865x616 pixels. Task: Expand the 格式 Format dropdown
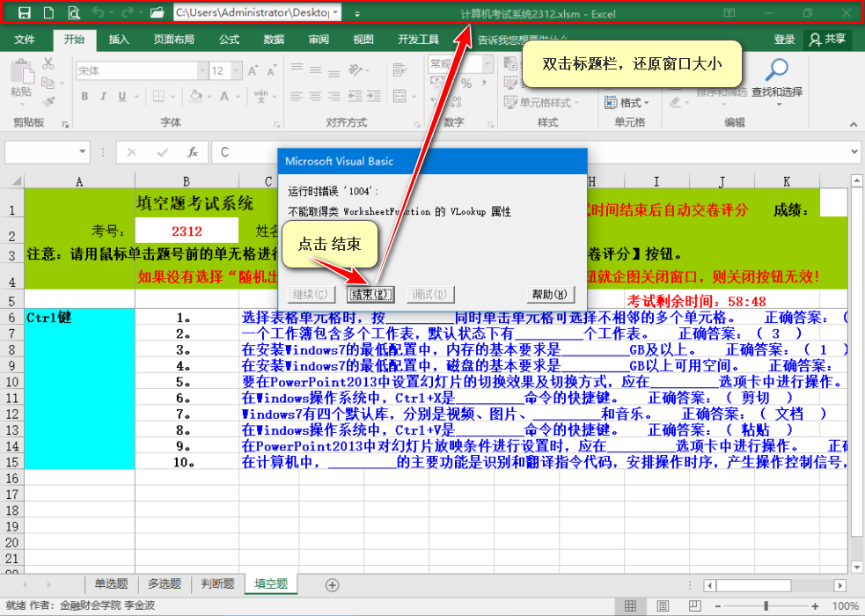pos(627,103)
